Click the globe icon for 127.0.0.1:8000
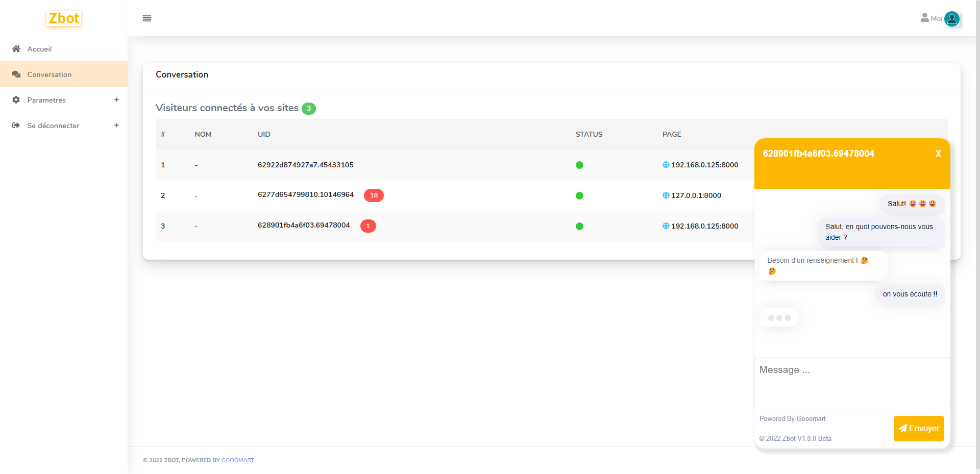 pyautogui.click(x=666, y=195)
